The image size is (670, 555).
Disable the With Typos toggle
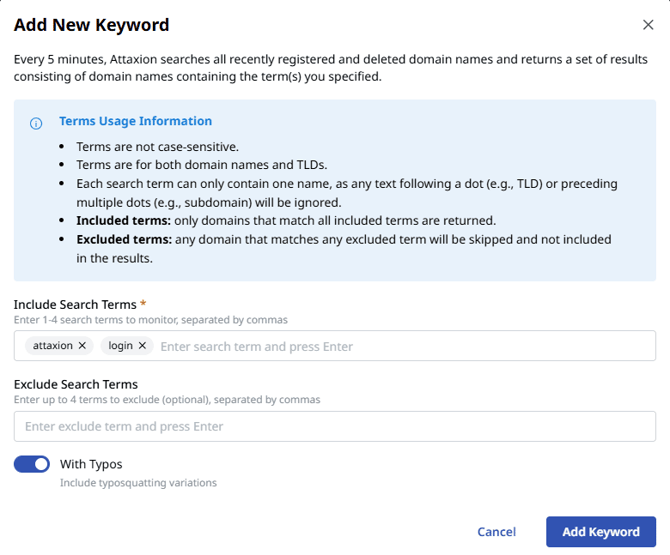[32, 464]
